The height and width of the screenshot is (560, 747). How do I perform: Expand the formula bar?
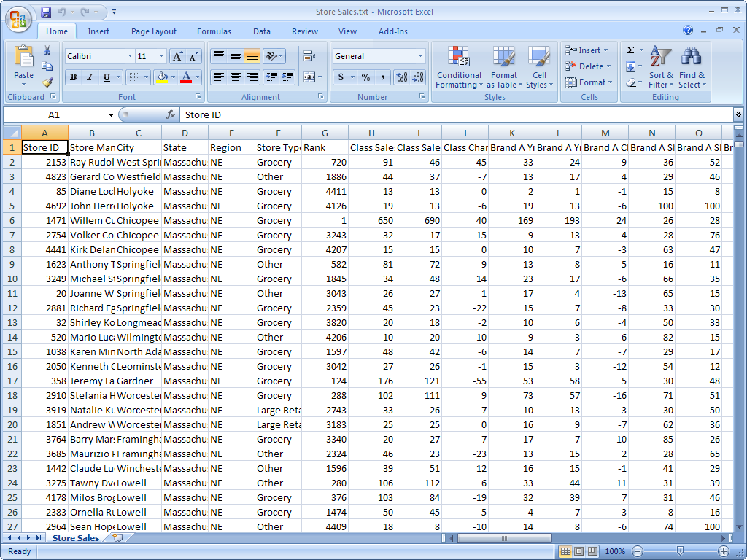738,114
